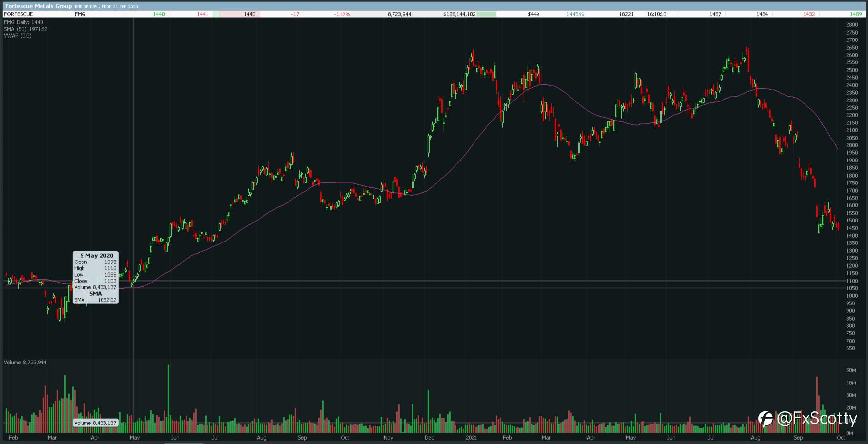Click the 2650 price axis label

pyautogui.click(x=852, y=48)
